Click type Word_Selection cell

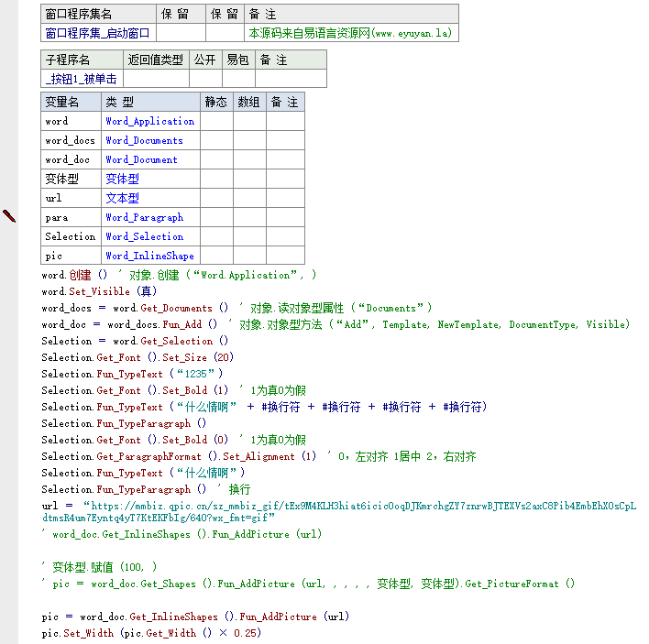[150, 236]
